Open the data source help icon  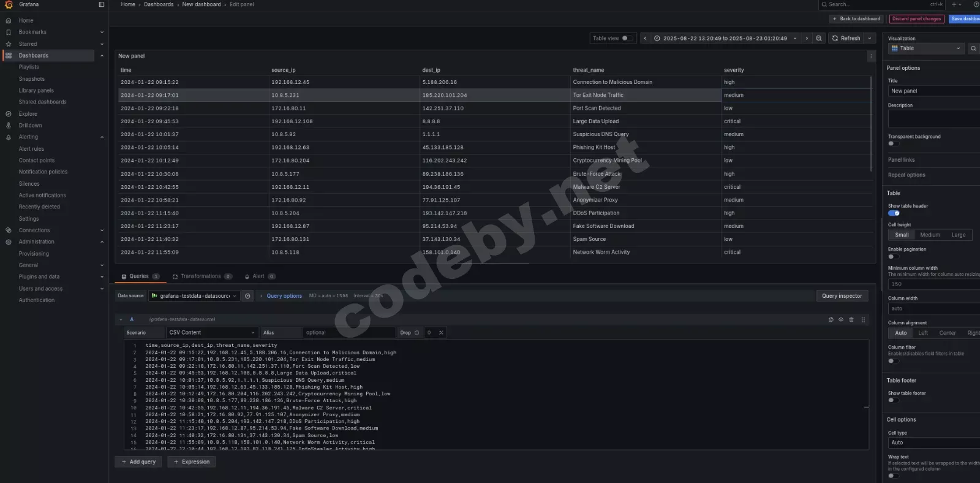point(247,296)
